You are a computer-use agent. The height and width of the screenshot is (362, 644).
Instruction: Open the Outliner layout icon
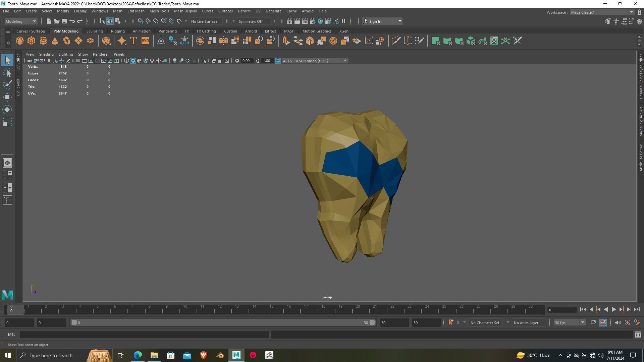(7, 200)
